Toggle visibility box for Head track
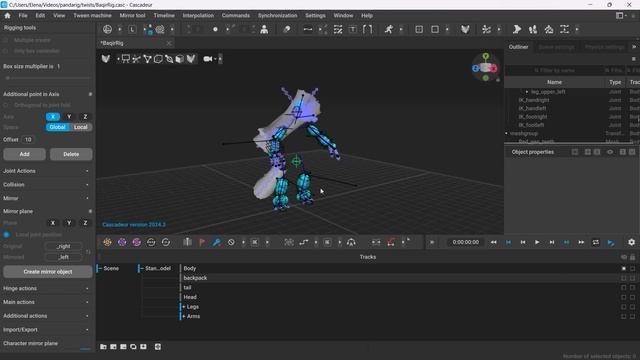 click(x=624, y=297)
